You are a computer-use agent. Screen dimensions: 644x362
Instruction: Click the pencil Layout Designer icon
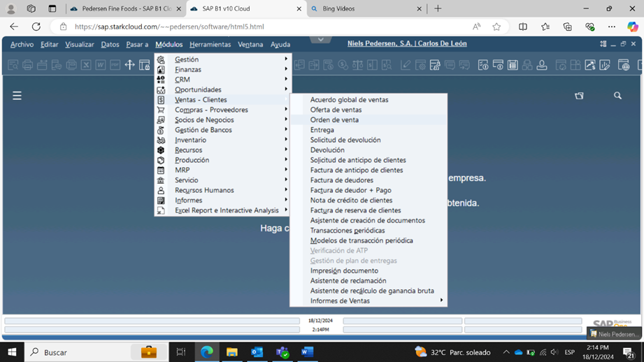(x=406, y=65)
